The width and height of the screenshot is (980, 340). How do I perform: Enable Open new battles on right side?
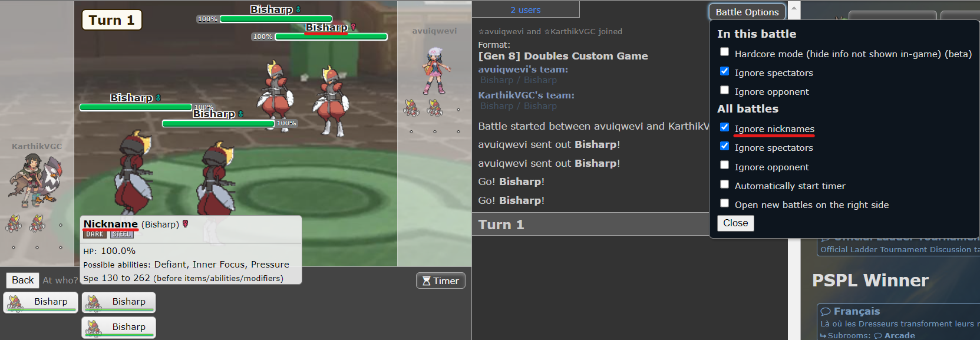724,203
